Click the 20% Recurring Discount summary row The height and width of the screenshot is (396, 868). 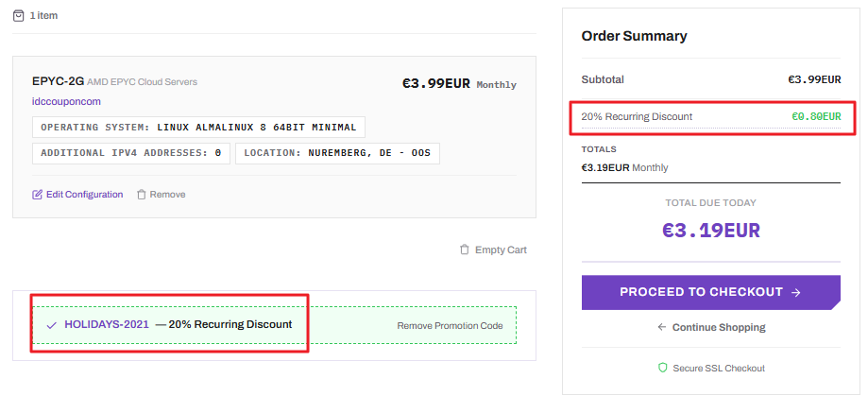[x=711, y=117]
